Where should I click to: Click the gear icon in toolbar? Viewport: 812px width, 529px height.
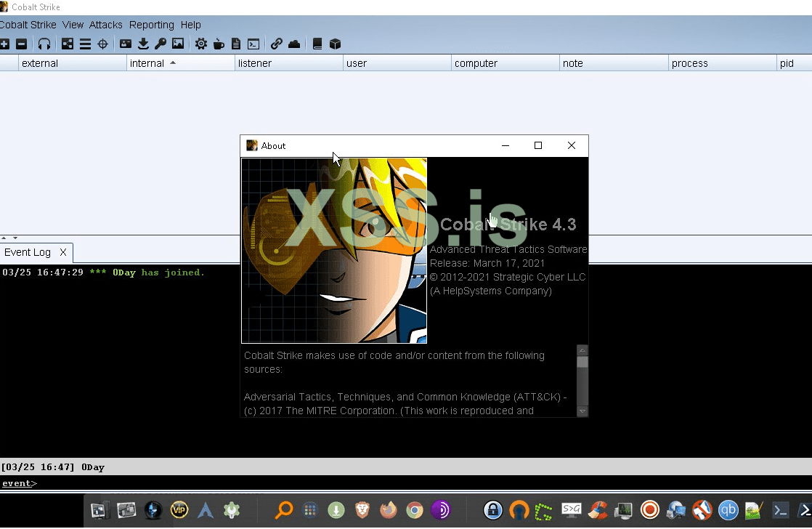click(x=201, y=44)
